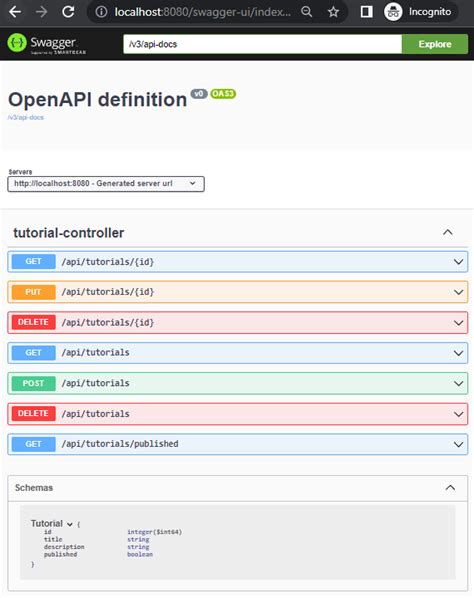Open the site information icon in address bar

point(101,12)
